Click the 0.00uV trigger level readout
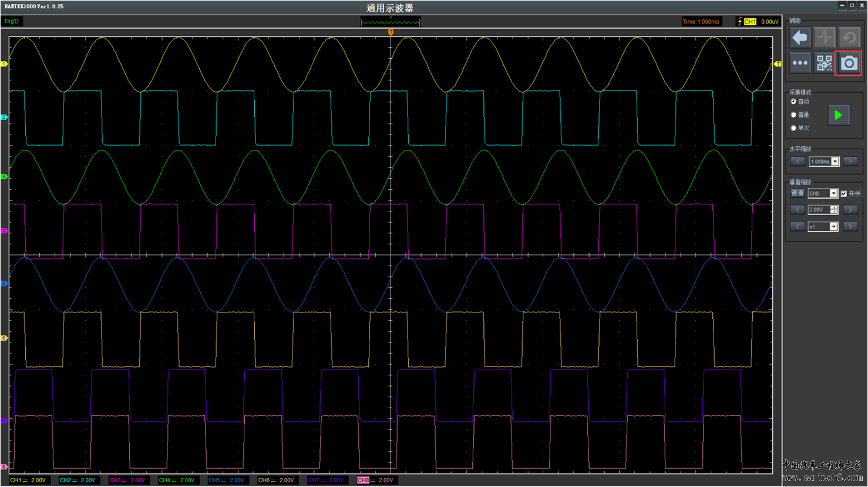The image size is (868, 487). coord(769,22)
